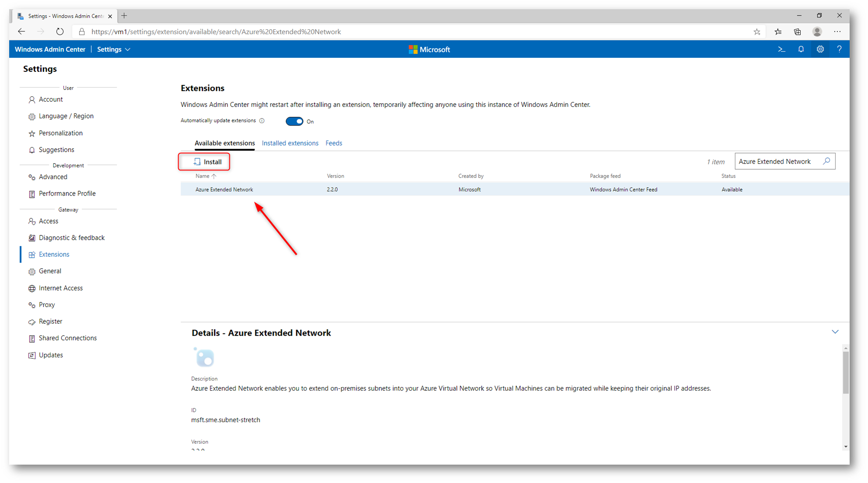Click the Details pane scroll down arrow
This screenshot has height=483, width=868.
(x=845, y=447)
